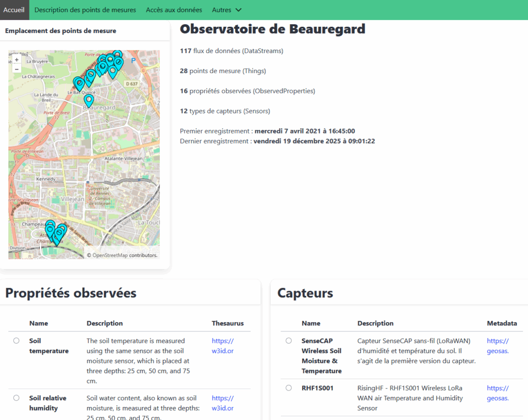The width and height of the screenshot is (528, 420).
Task: Zoom out on the map
Action: (16, 69)
